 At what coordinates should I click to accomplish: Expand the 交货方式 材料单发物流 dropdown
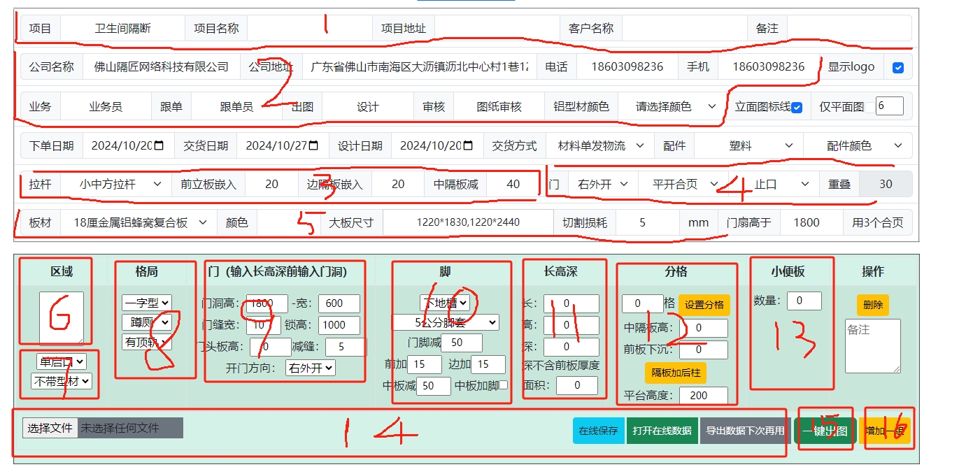(600, 145)
